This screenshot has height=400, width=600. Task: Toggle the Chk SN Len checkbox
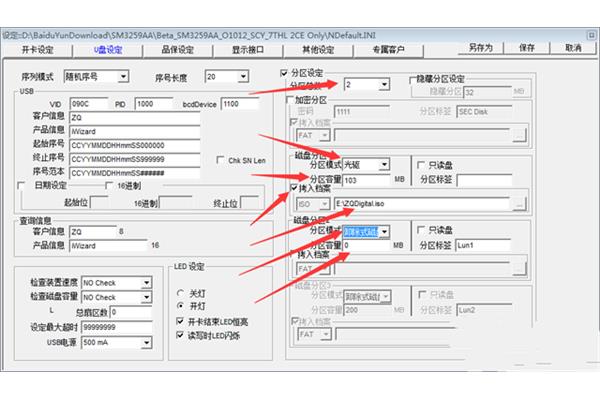(220, 160)
